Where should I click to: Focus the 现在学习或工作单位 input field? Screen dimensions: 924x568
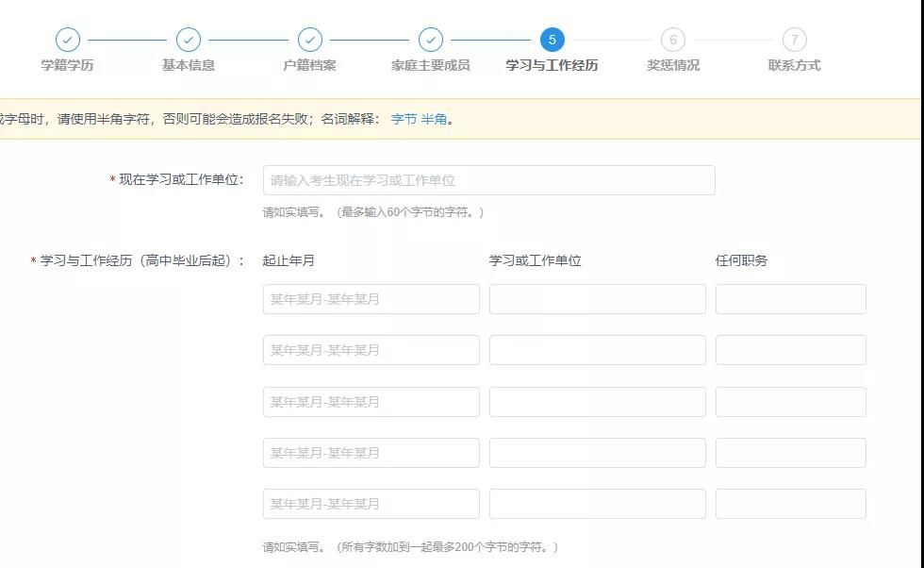488,180
